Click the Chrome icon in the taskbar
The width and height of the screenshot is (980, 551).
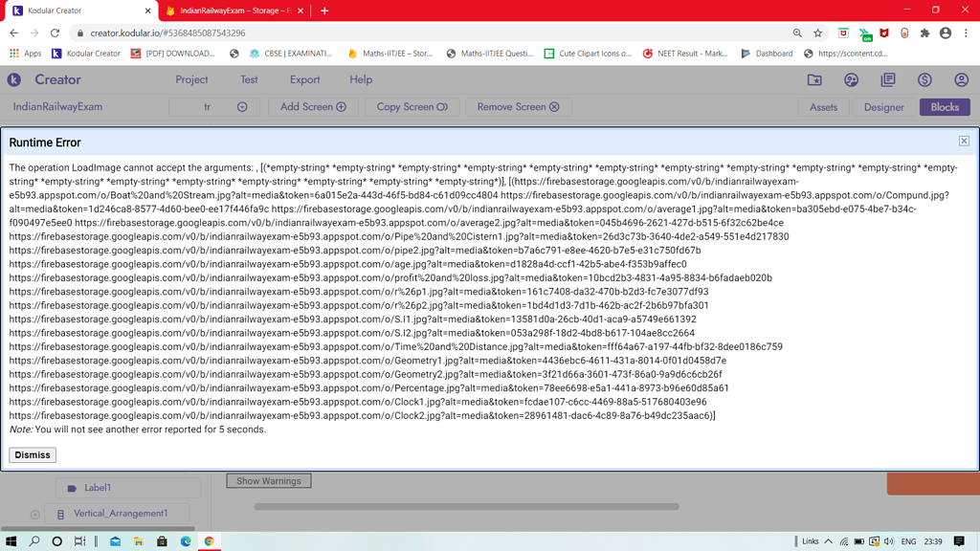pos(210,541)
